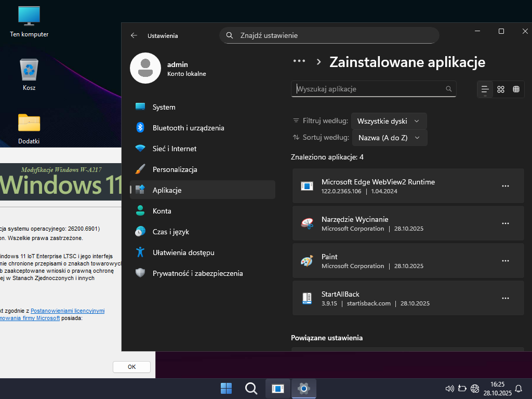
Task: Go to Personalizacja settings
Action: point(175,169)
